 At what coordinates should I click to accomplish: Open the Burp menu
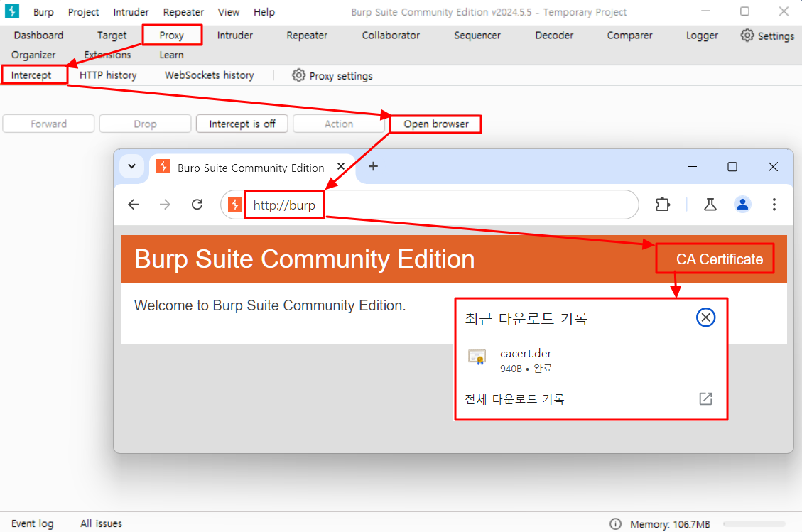(x=43, y=12)
